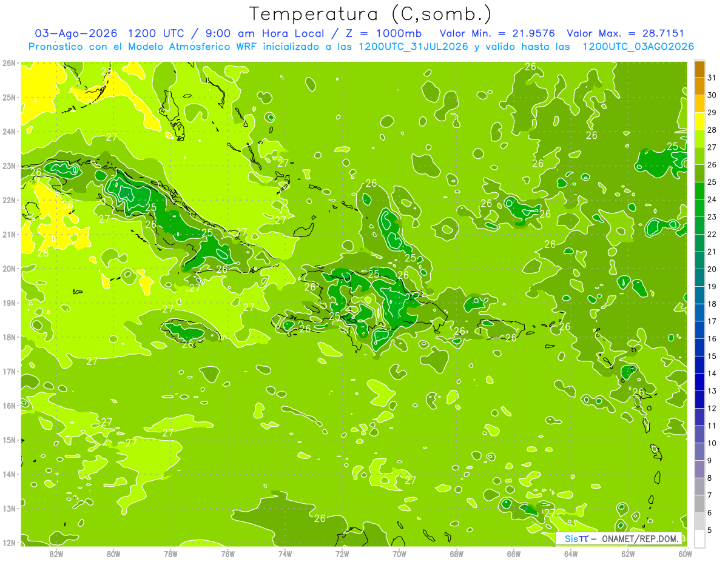Pick the yellow swatch between 28 and 29
728x562 pixels.
coord(699,121)
